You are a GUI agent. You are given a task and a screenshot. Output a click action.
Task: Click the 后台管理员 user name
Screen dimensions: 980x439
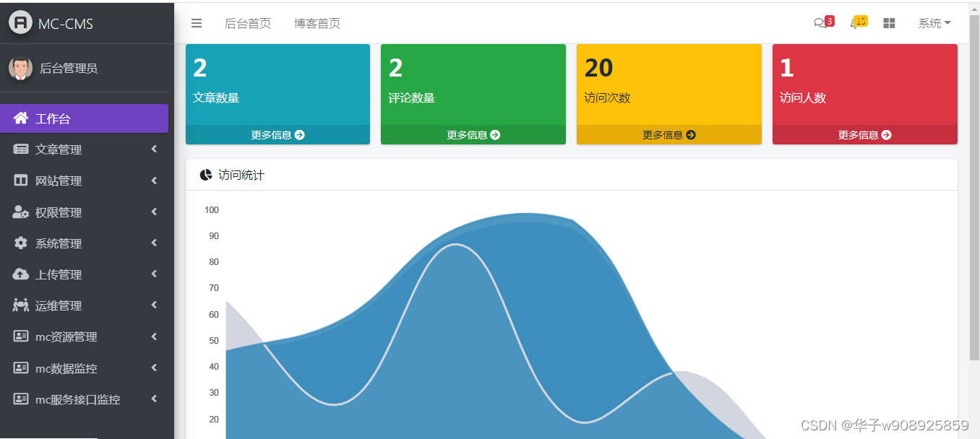pyautogui.click(x=69, y=69)
